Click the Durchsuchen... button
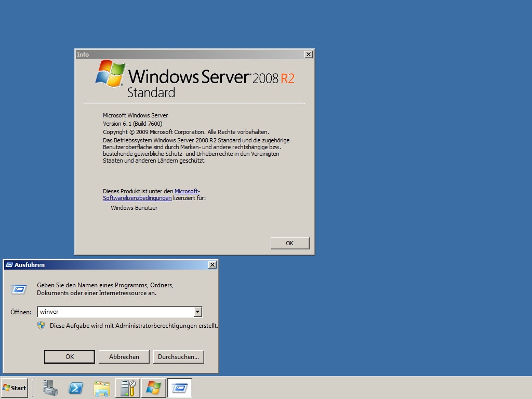The height and width of the screenshot is (399, 532). (x=178, y=357)
